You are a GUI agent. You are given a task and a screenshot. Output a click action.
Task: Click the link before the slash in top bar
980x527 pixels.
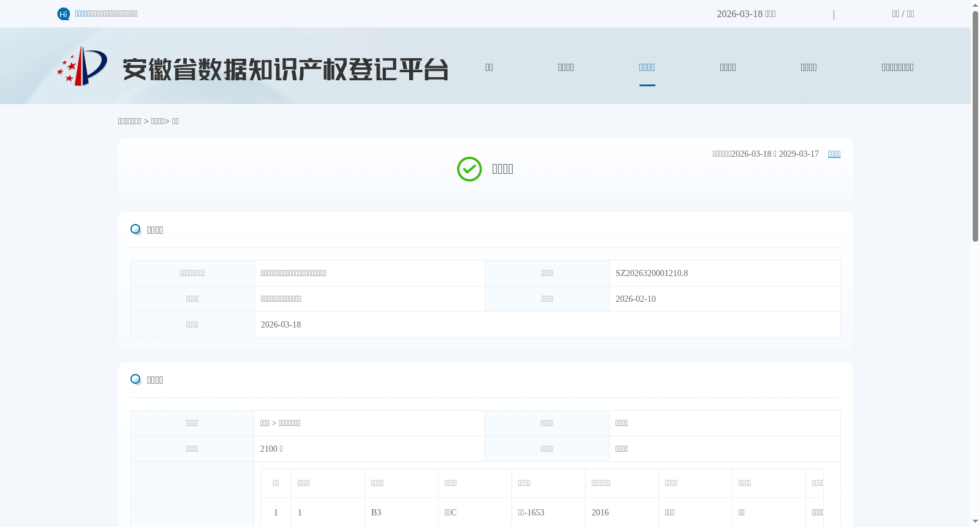point(895,14)
